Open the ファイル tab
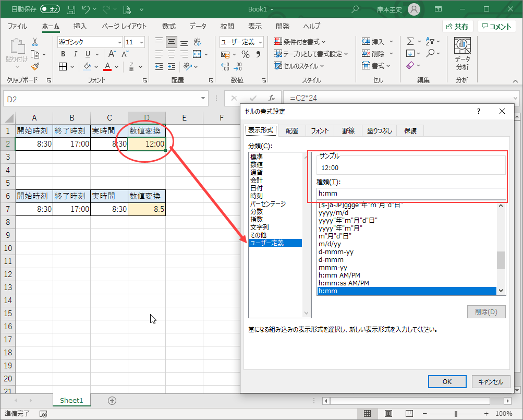Image resolution: width=523 pixels, height=420 pixels. pyautogui.click(x=17, y=27)
